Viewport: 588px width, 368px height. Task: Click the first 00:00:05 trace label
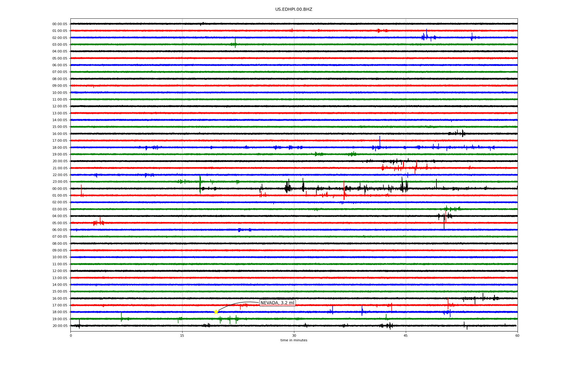tap(60, 24)
